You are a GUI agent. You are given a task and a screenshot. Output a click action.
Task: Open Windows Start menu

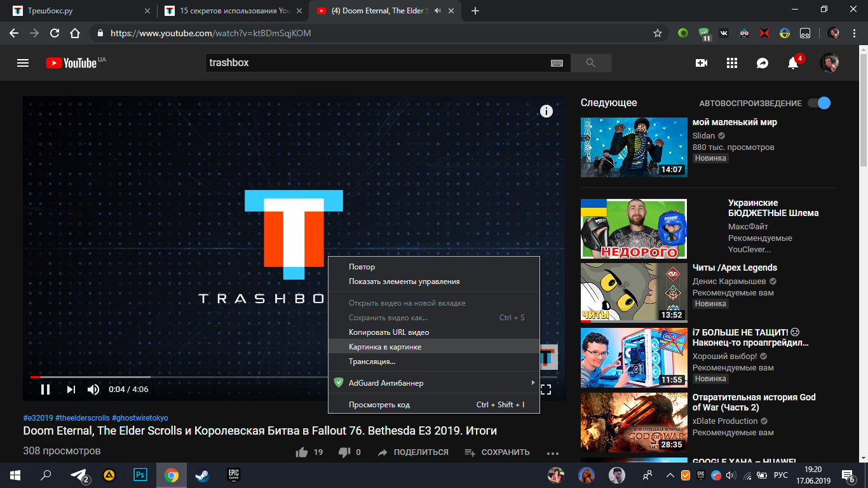point(15,475)
